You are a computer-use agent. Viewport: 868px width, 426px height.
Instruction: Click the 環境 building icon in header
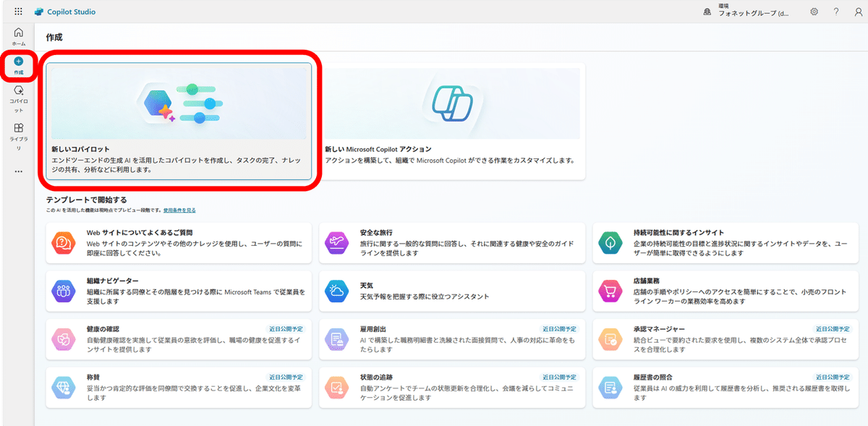[x=707, y=12]
